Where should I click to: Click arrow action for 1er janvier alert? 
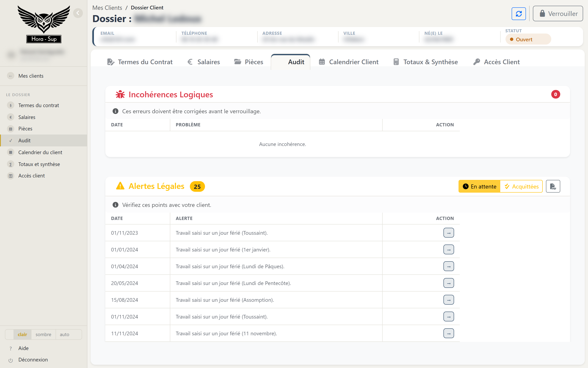pyautogui.click(x=449, y=250)
